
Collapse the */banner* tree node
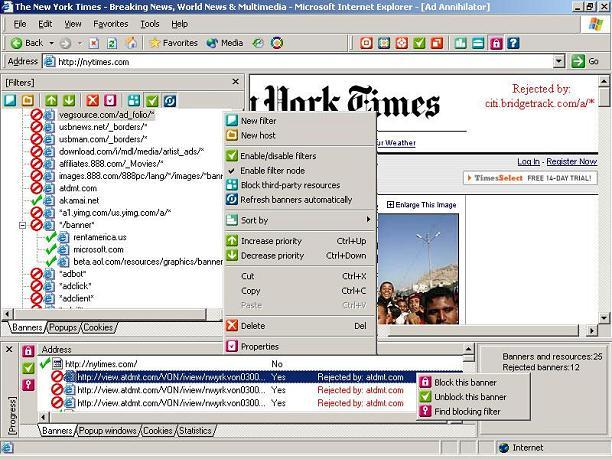tap(23, 225)
